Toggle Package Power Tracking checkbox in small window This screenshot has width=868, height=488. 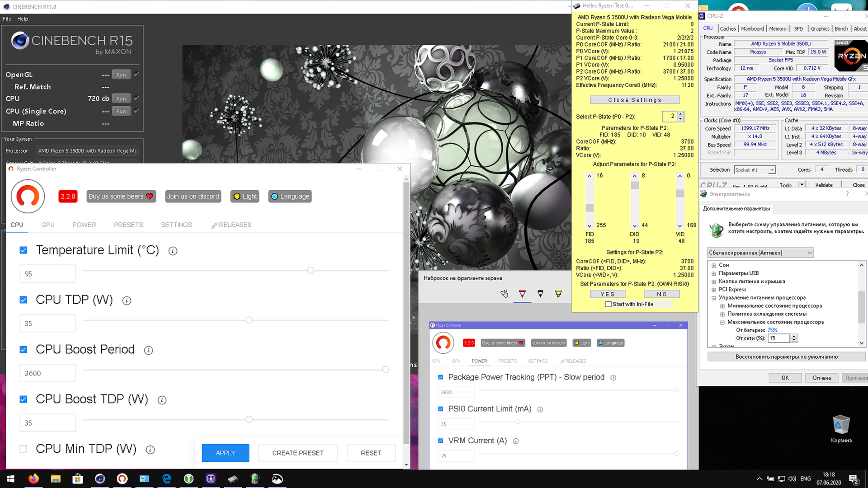440,377
